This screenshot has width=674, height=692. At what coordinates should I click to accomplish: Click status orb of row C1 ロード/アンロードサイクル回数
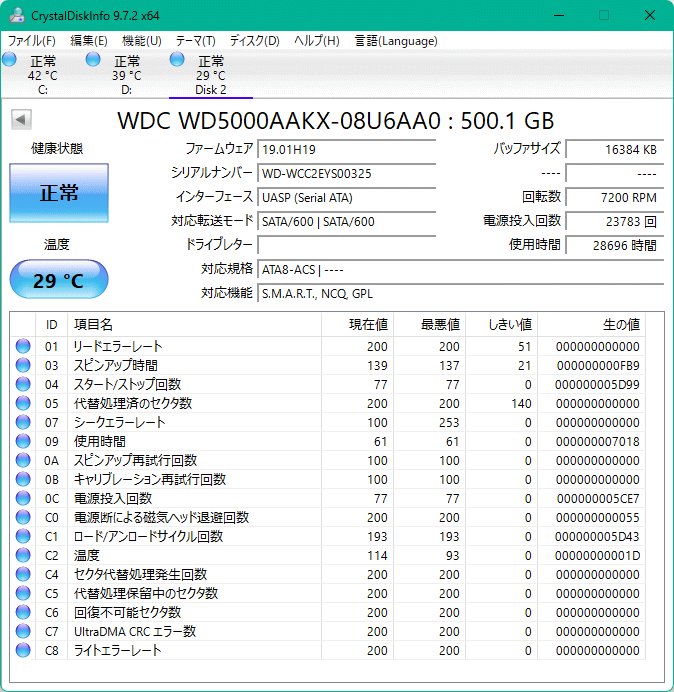tap(23, 536)
